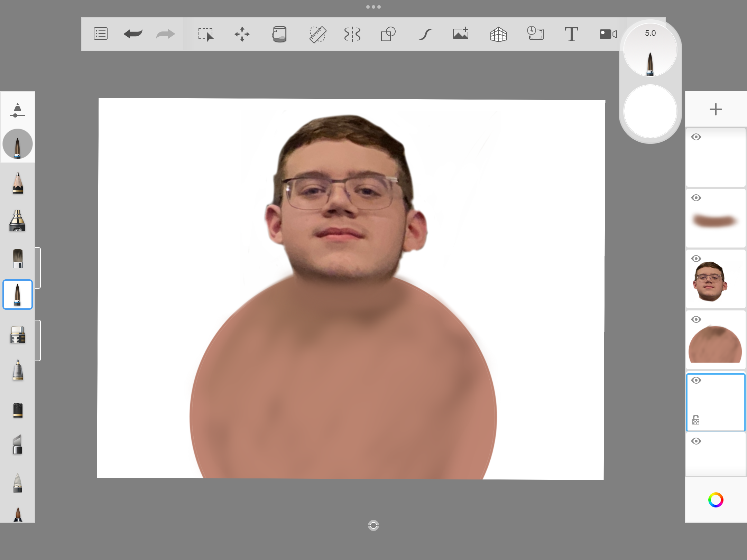This screenshot has height=560, width=747.
Task: Undo the last stroke
Action: click(133, 34)
